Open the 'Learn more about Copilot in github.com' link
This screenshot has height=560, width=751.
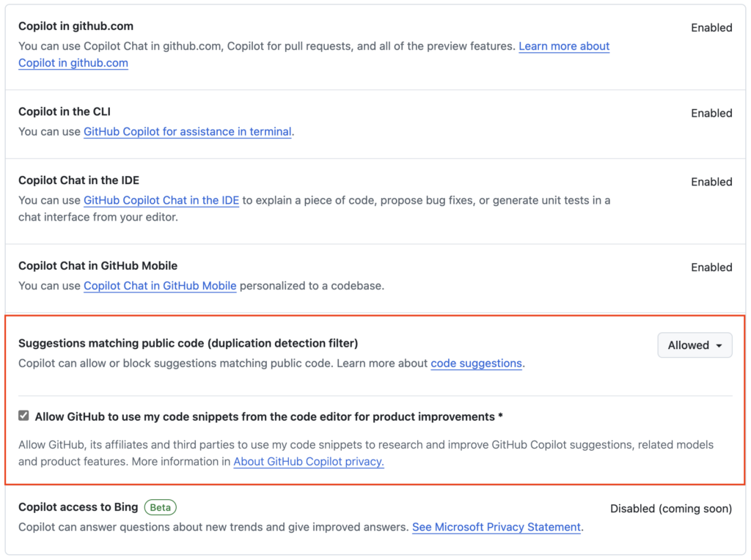(564, 46)
